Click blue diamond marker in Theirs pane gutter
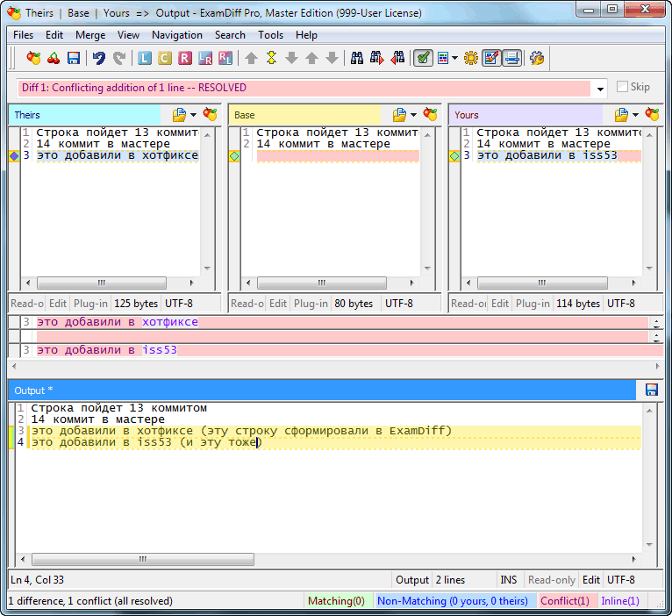 click(x=14, y=156)
